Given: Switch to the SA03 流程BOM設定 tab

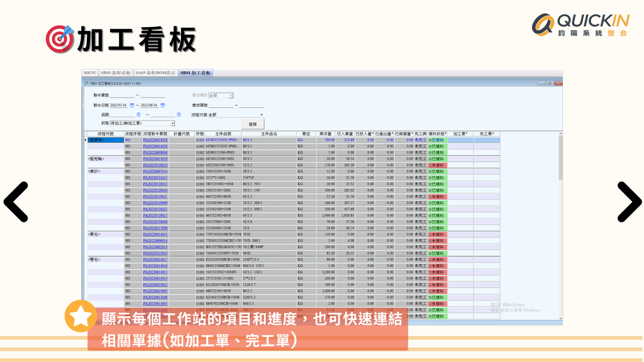Looking at the screenshot, I should (155, 72).
